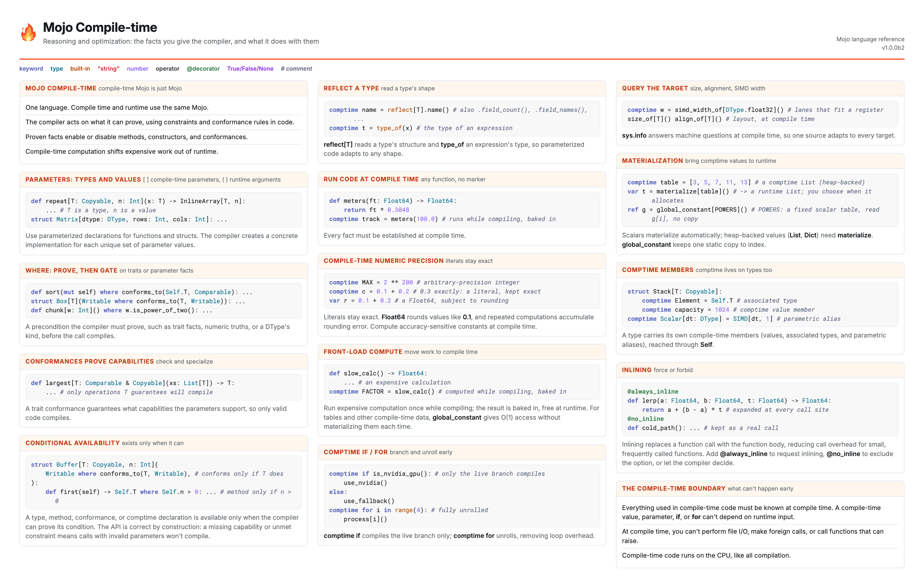Click the "string" legend entry in quotes
Image resolution: width=924 pixels, height=584 pixels.
click(108, 69)
